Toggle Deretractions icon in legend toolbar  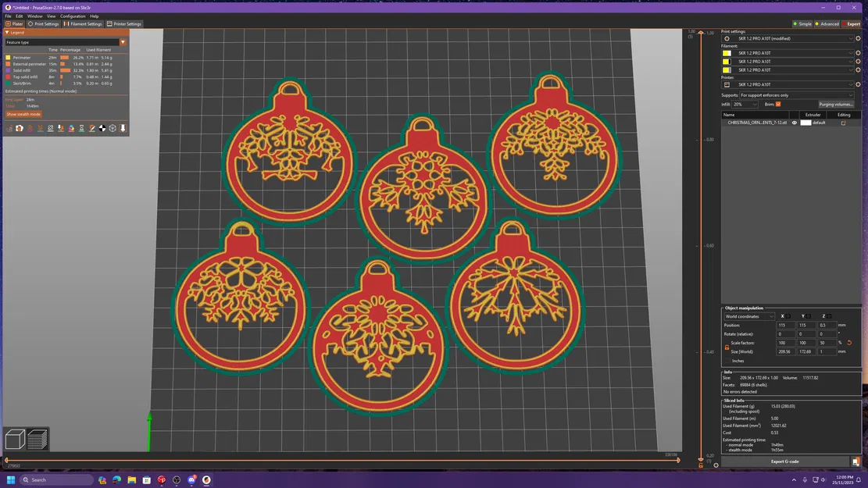point(40,128)
